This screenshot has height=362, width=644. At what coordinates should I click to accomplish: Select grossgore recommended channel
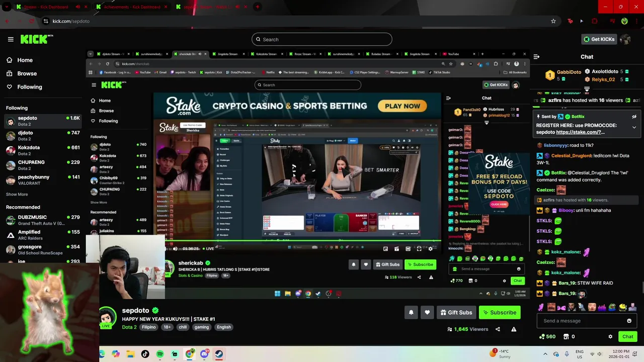pyautogui.click(x=43, y=249)
